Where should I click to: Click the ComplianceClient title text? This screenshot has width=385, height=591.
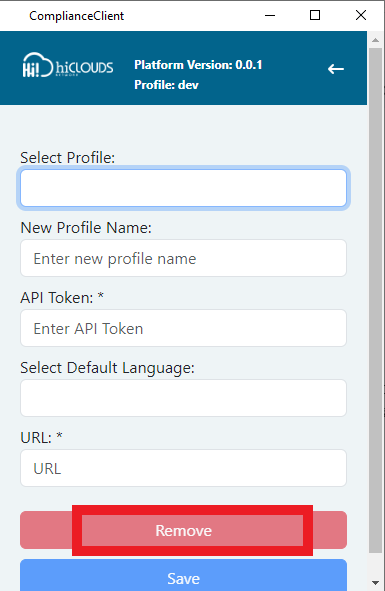[77, 16]
